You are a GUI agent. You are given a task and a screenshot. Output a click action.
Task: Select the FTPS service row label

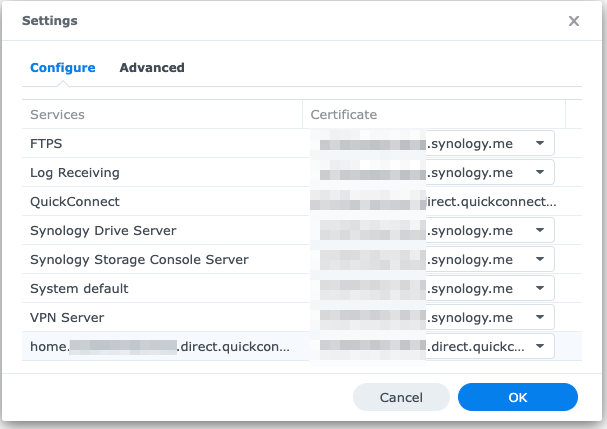click(x=46, y=144)
